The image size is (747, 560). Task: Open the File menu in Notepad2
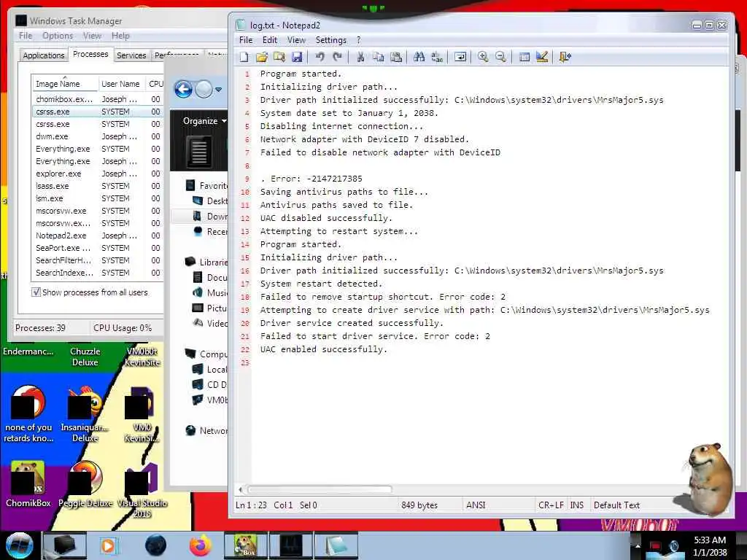(x=246, y=40)
